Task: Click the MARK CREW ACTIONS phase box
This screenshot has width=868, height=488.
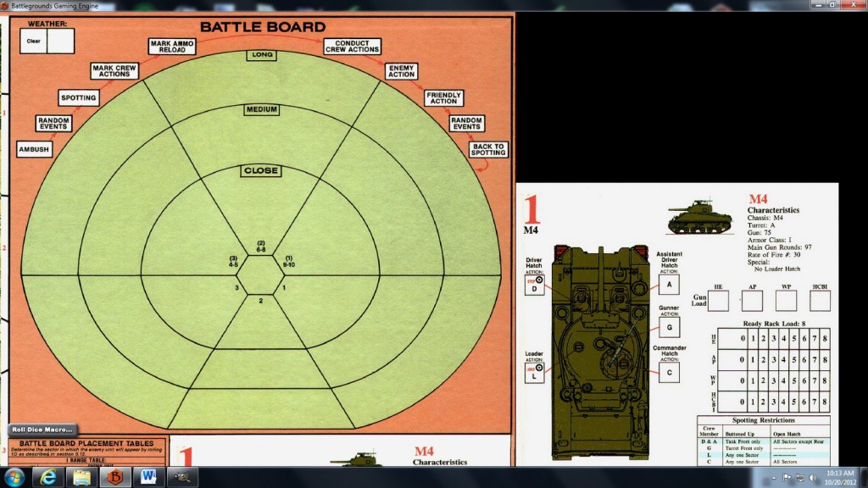Action: [x=114, y=71]
